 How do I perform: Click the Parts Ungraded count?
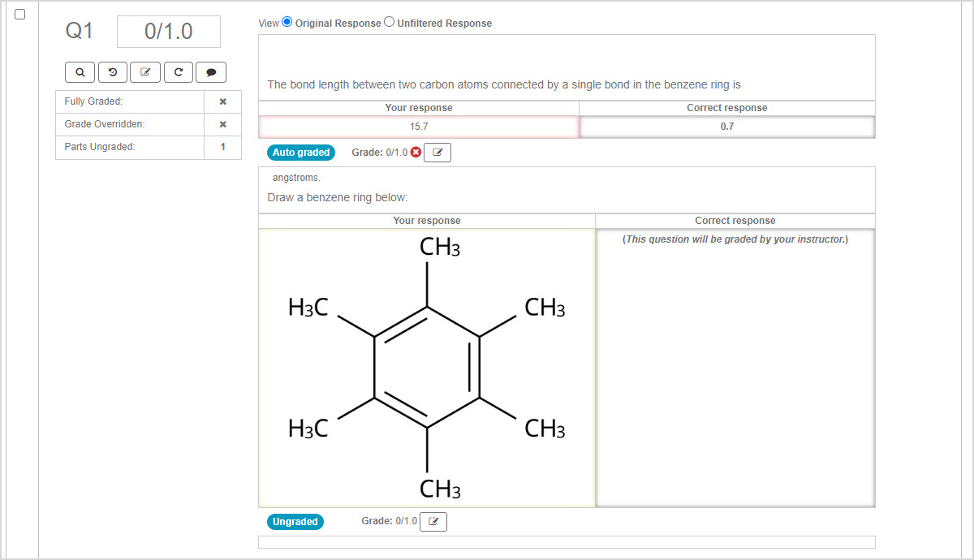tap(222, 147)
